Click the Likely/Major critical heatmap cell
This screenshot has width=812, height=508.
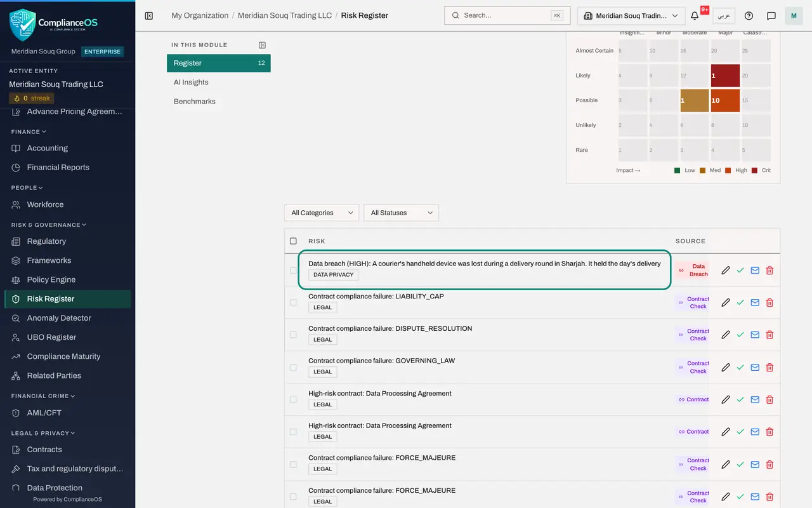pos(725,76)
